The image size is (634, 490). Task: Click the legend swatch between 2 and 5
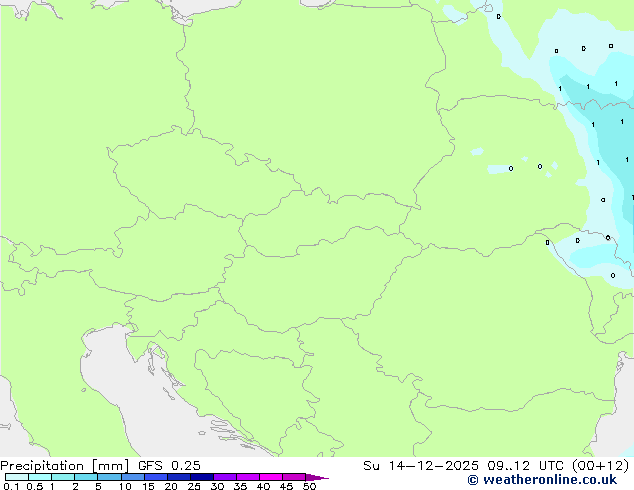86,477
